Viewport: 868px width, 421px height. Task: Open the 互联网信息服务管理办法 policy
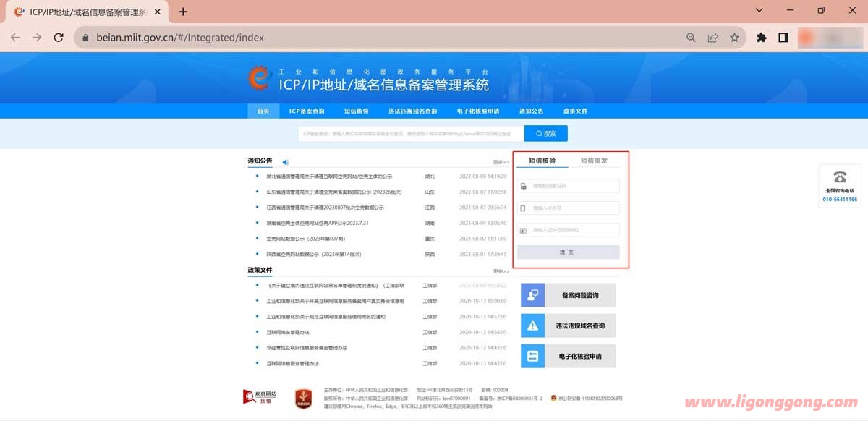[x=292, y=364]
